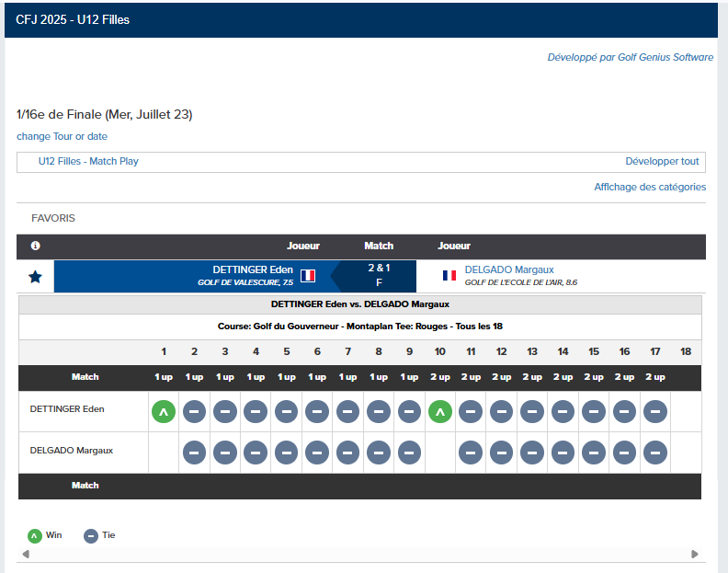728x573 pixels.
Task: Open player DELGADO Margaux's name link
Action: tap(509, 269)
